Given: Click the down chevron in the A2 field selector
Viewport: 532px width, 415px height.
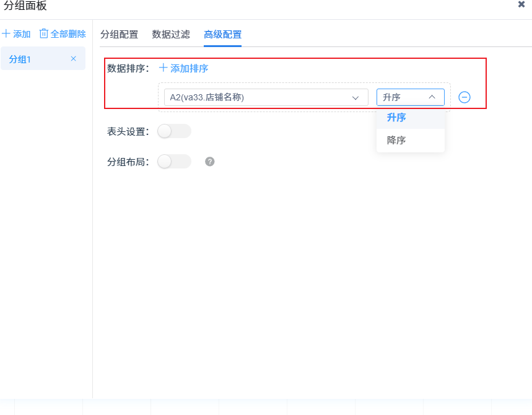Looking at the screenshot, I should tap(355, 97).
